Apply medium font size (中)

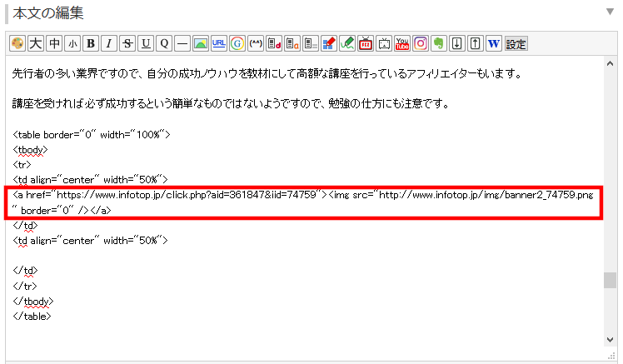[x=54, y=43]
